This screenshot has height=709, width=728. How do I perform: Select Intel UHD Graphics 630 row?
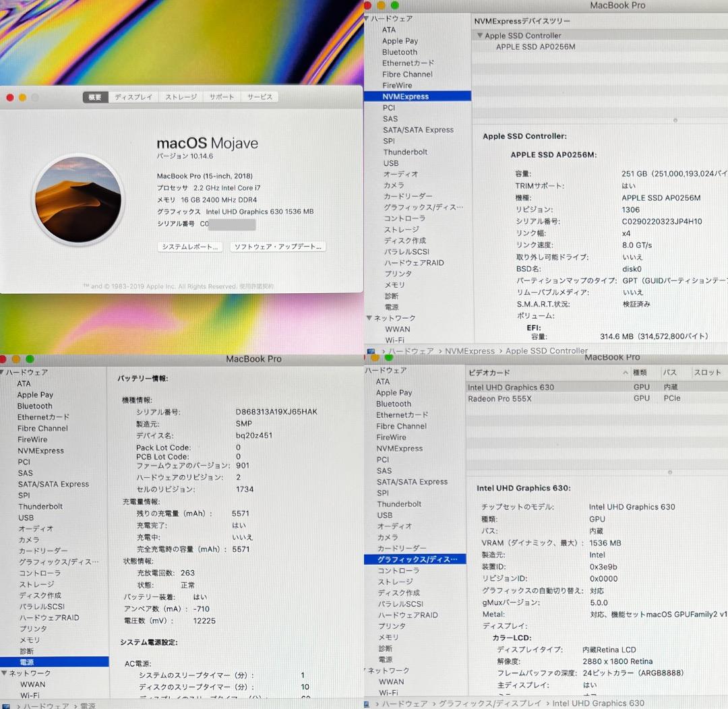597,388
